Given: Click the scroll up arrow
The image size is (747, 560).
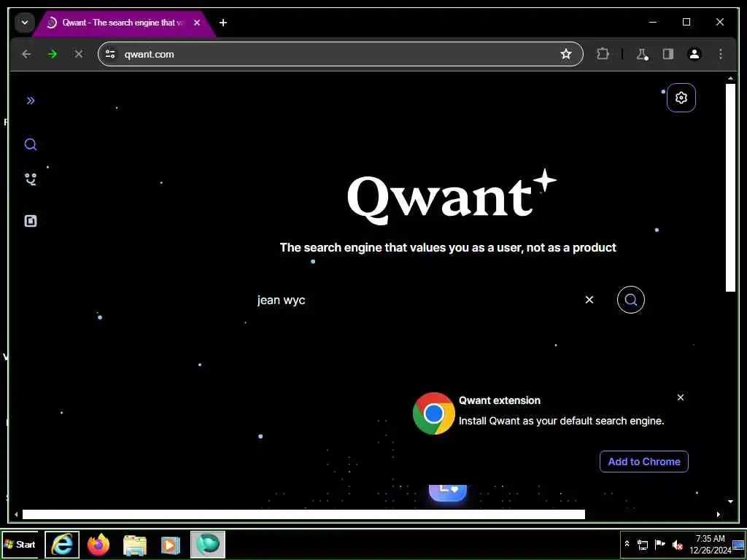Looking at the screenshot, I should tap(730, 79).
